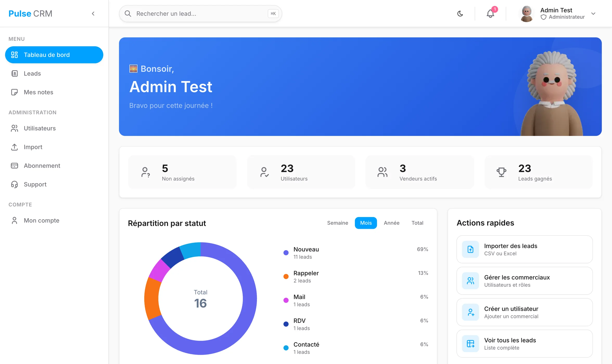612x364 pixels.
Task: Click the Vendeurs actifs stat icon
Action: (x=383, y=172)
